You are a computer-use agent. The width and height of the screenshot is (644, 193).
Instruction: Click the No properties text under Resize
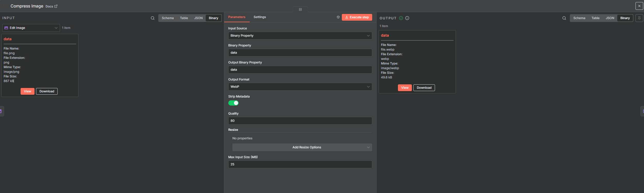click(242, 138)
